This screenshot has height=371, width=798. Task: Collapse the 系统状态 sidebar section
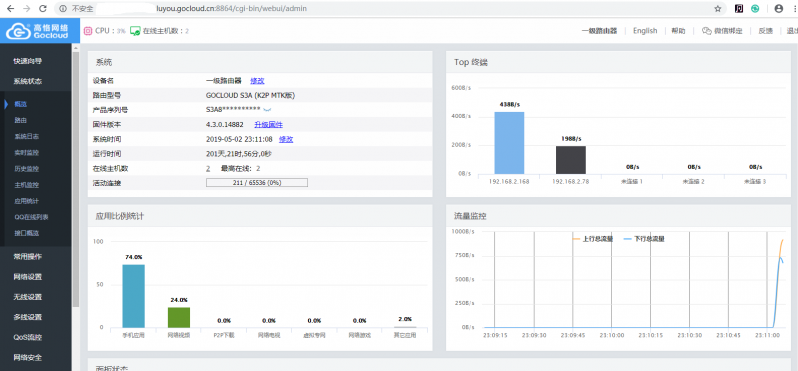tap(27, 81)
